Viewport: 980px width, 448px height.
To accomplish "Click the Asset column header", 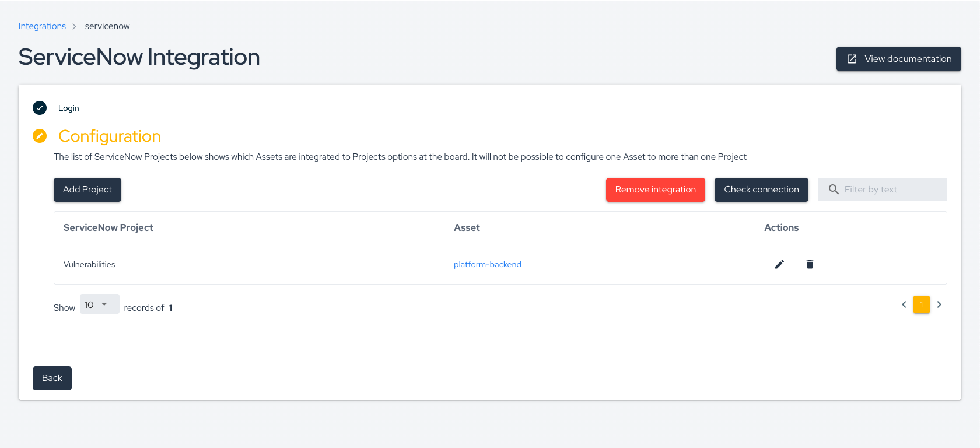I will coord(467,228).
